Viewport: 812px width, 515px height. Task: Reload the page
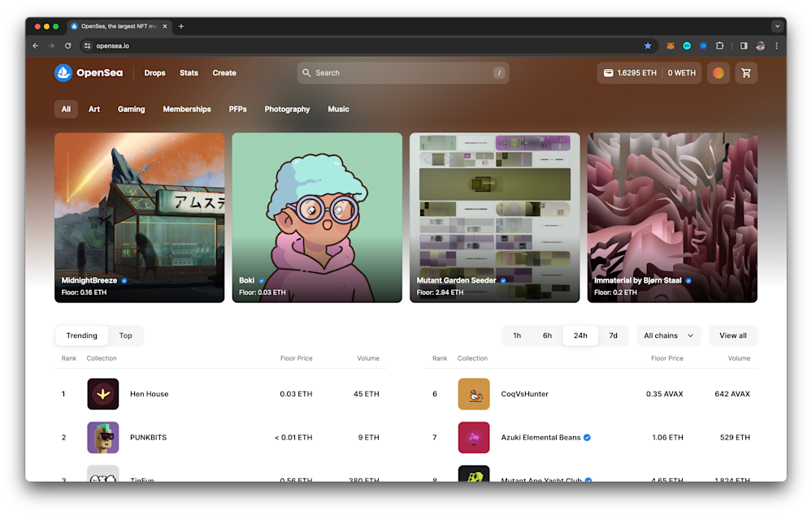click(67, 45)
